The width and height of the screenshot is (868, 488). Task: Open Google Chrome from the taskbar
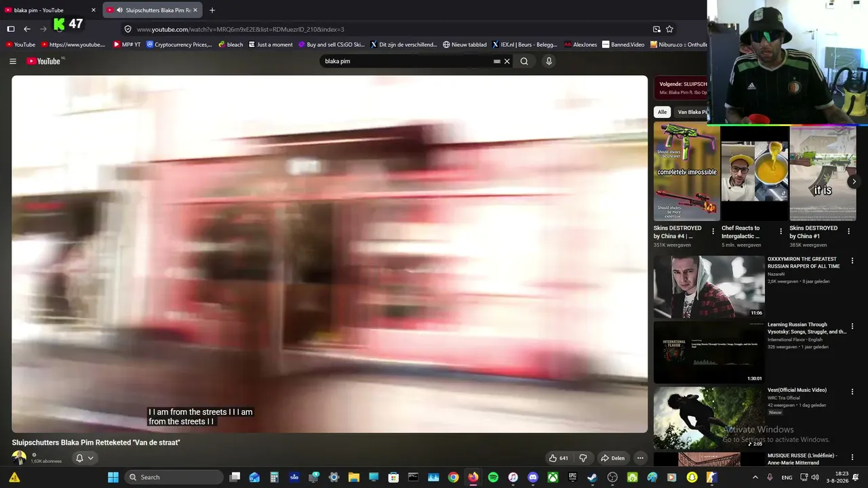click(x=453, y=477)
